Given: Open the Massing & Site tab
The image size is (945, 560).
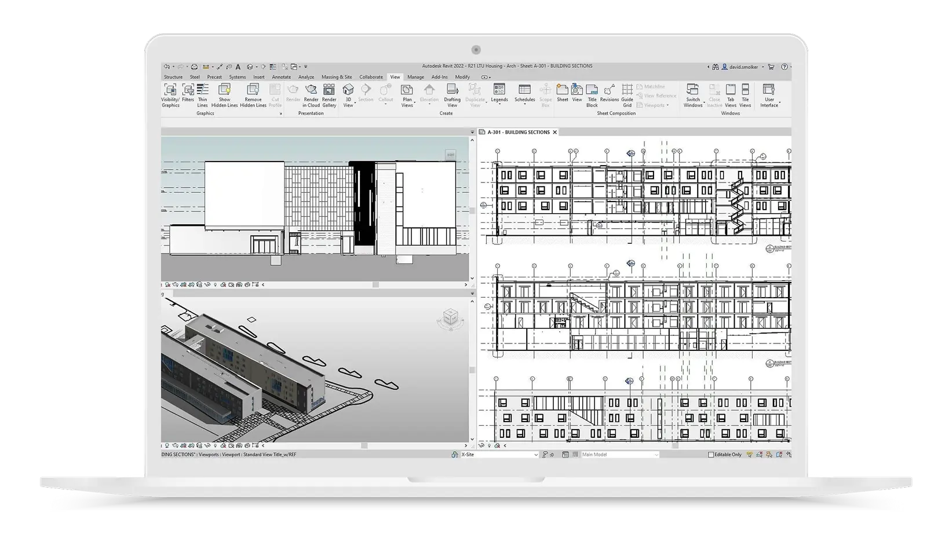Looking at the screenshot, I should pyautogui.click(x=337, y=77).
